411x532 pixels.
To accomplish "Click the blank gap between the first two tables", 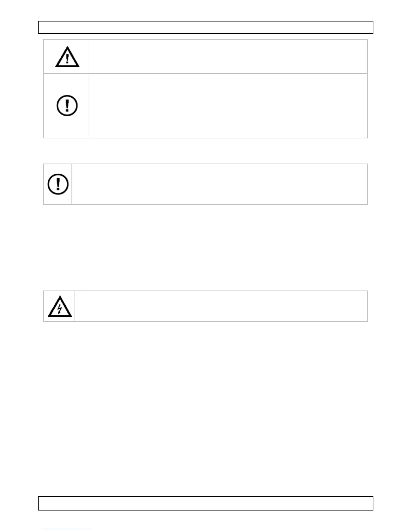I will click(x=205, y=151).
